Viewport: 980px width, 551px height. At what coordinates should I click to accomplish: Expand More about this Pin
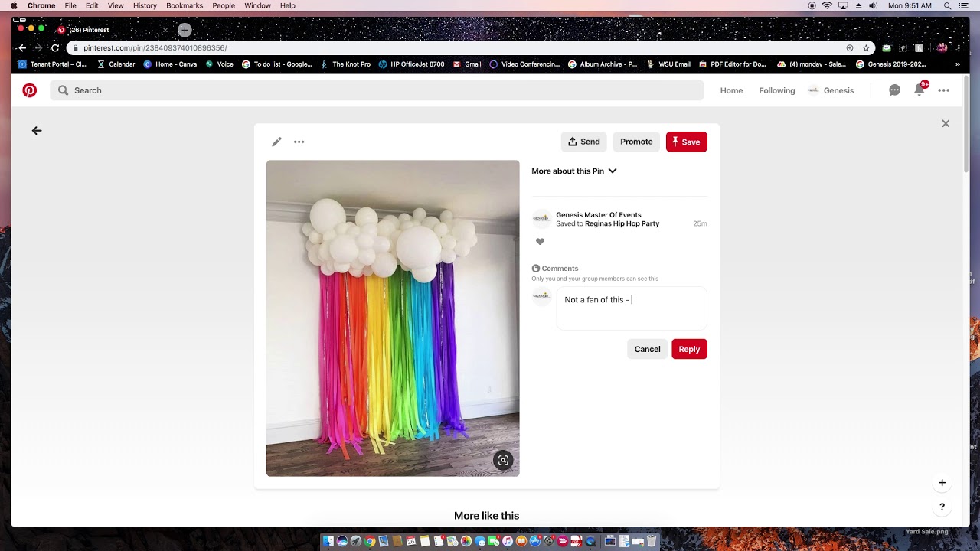[574, 171]
